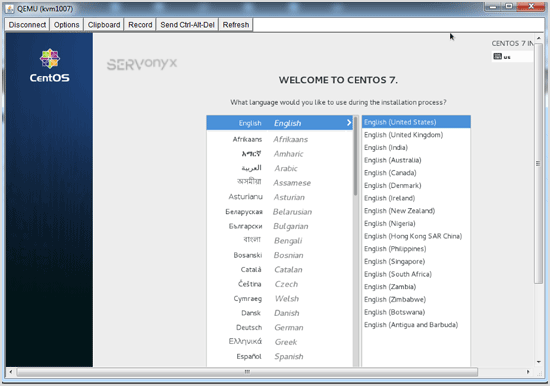Choose English (Singapore) locale
The height and width of the screenshot is (386, 550).
click(416, 261)
